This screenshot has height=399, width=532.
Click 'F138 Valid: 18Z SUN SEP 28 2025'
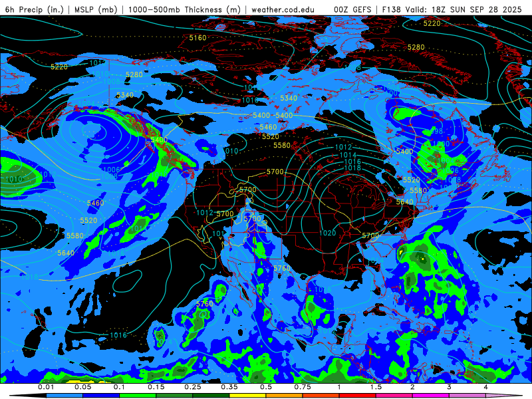pos(452,9)
